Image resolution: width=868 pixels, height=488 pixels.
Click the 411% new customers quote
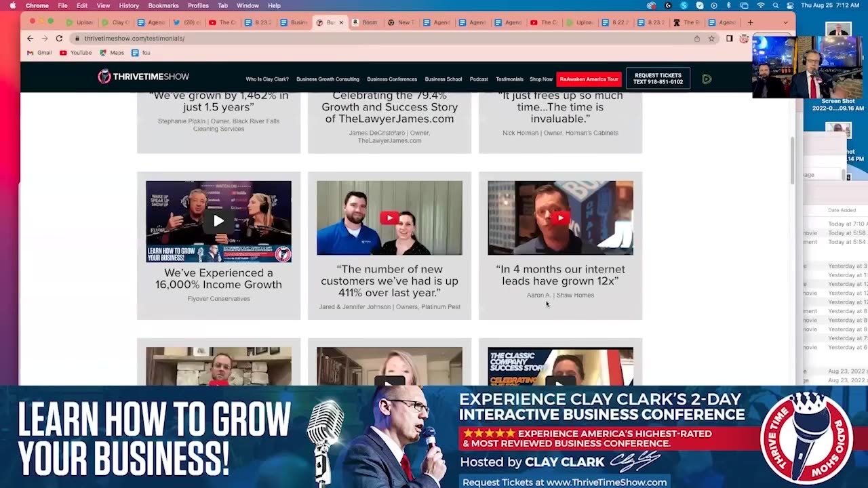click(389, 281)
